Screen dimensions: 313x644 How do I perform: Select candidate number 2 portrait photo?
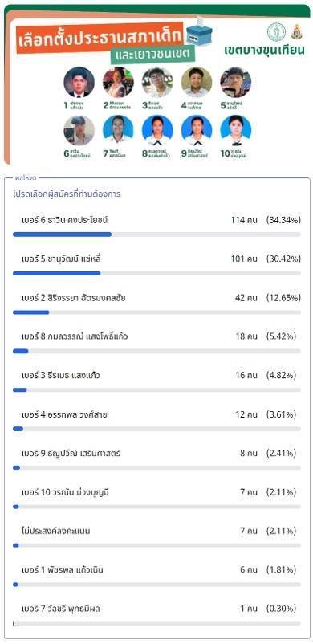118,82
